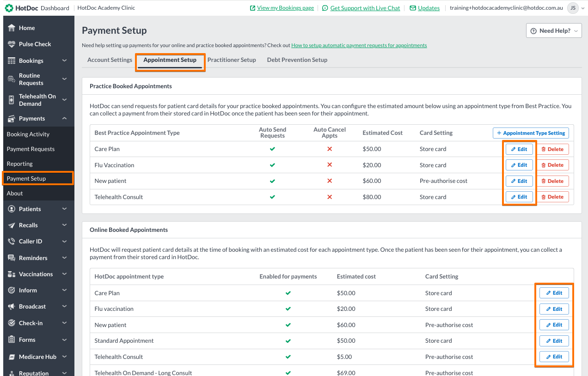The height and width of the screenshot is (376, 588).
Task: Expand the Patients chevron
Action: pos(65,209)
